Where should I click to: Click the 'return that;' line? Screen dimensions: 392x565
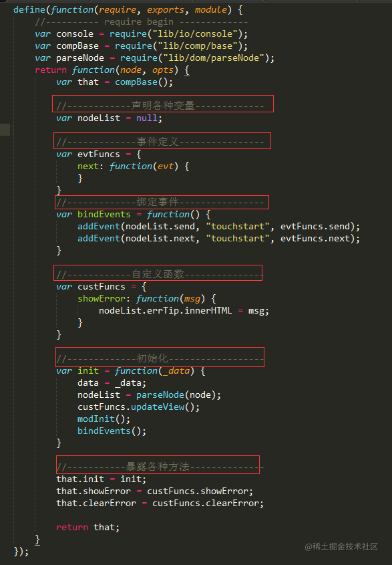(x=88, y=528)
